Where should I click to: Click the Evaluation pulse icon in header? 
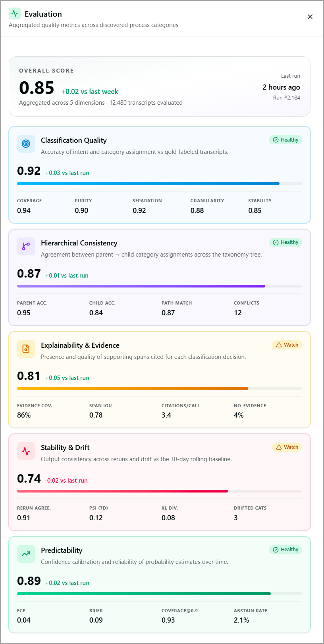coord(15,13)
